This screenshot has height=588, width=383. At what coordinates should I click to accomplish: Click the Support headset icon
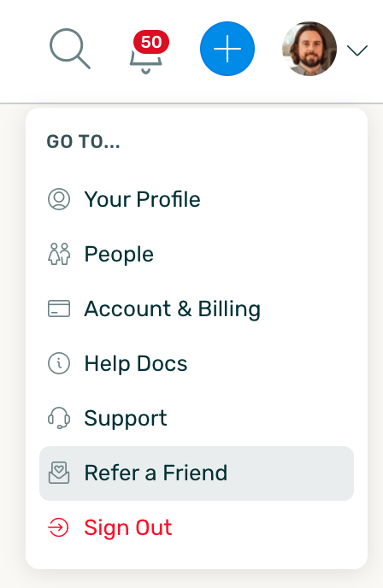tap(59, 418)
